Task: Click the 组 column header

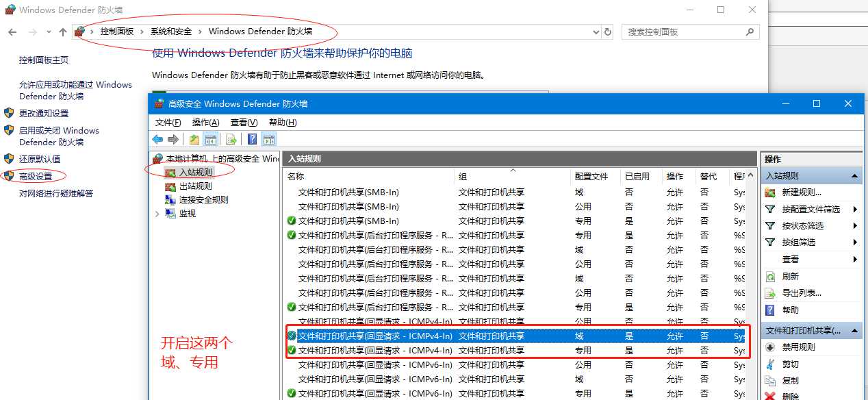Action: point(513,177)
